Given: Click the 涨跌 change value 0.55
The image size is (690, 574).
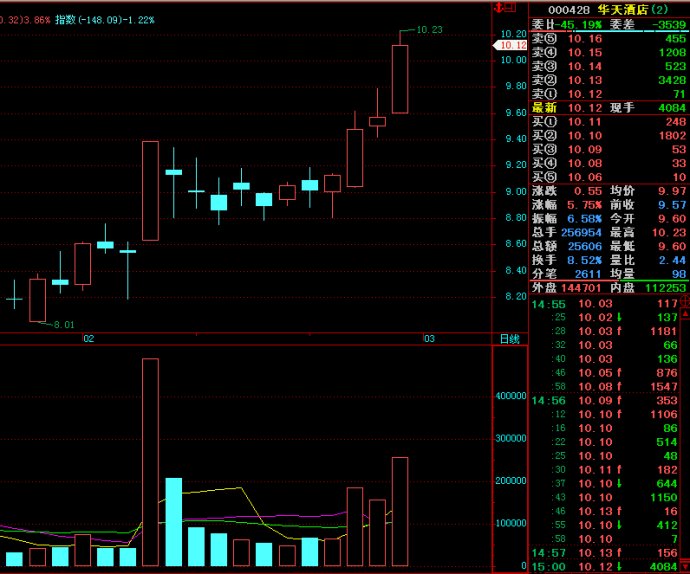Looking at the screenshot, I should (588, 191).
